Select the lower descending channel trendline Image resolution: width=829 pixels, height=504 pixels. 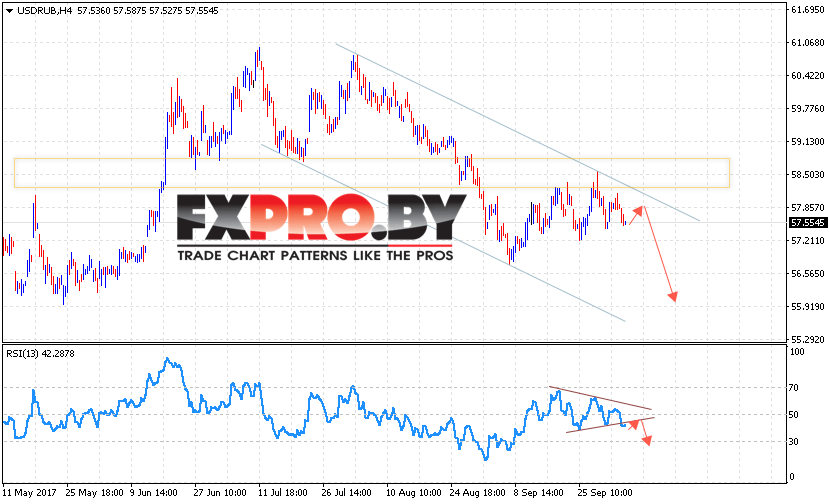click(443, 232)
